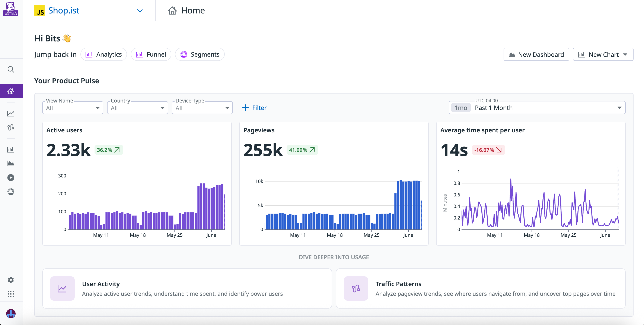Screen dimensions: 644x325
Task: Expand the Shop.ist project switcher
Action: [x=140, y=11]
